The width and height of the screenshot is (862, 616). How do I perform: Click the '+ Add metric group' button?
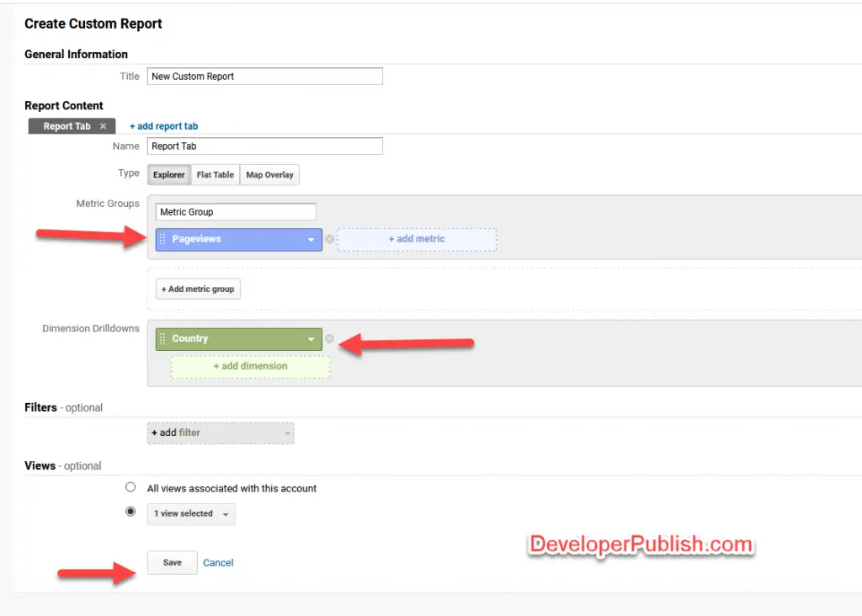[x=198, y=289]
